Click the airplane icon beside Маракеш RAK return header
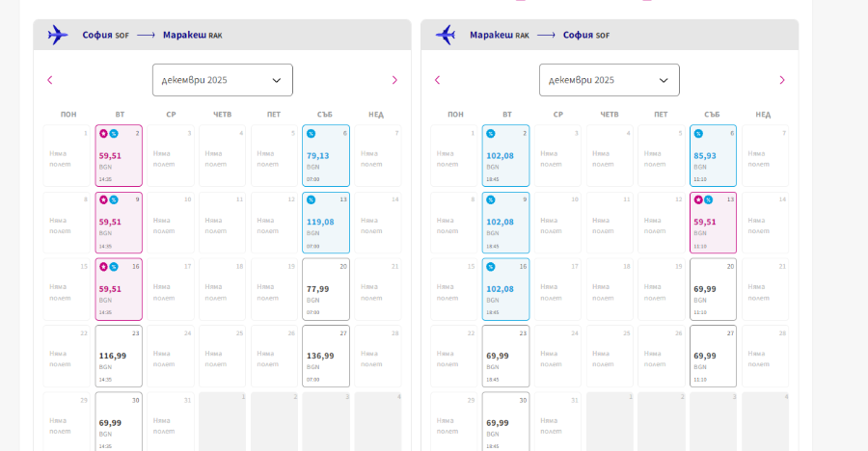868x451 pixels. point(445,35)
